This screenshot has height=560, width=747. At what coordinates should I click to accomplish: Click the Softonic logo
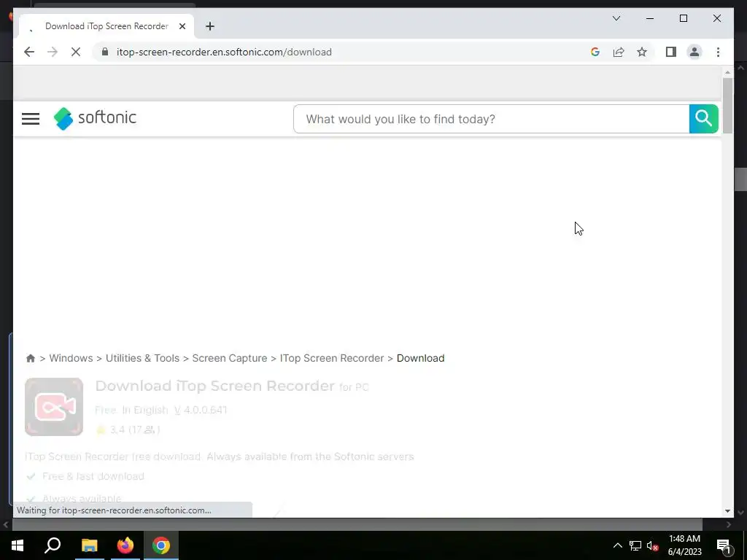pos(95,118)
